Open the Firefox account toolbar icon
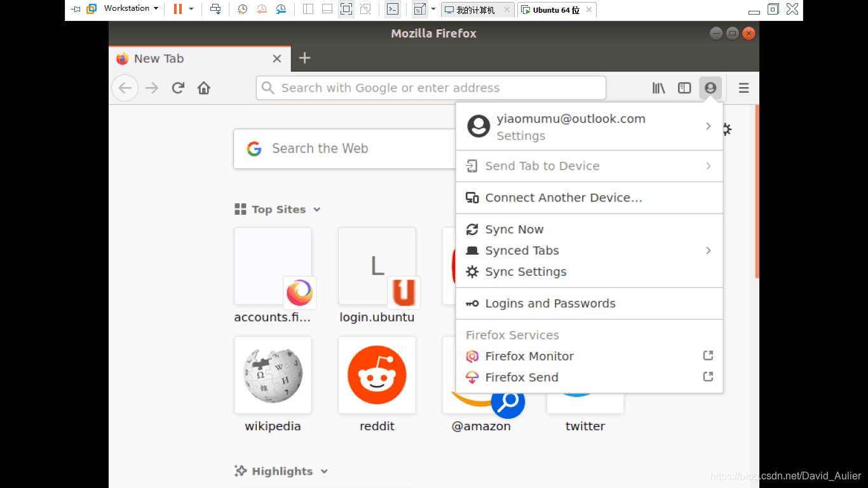 point(710,88)
